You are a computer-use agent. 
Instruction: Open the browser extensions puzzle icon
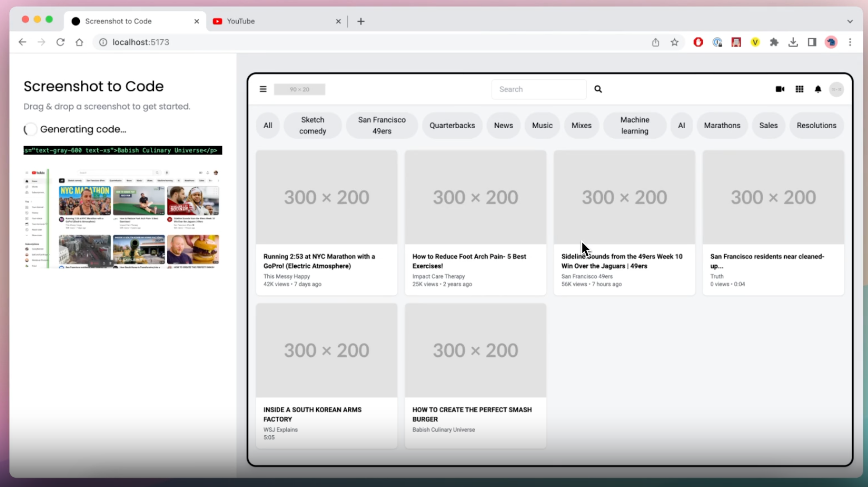click(774, 42)
